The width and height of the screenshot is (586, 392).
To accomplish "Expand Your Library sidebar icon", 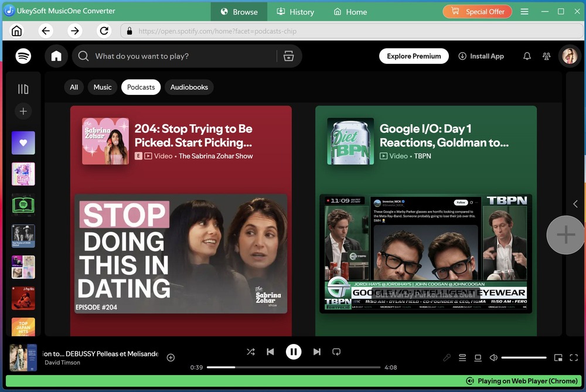I will point(23,89).
